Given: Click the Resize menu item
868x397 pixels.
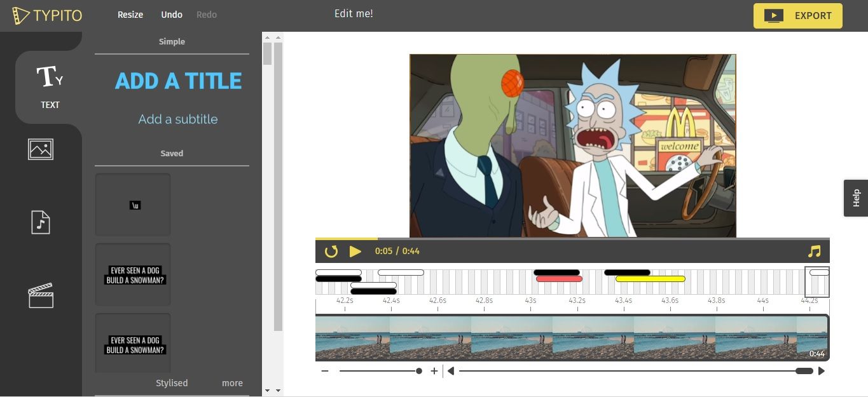Looking at the screenshot, I should pos(130,15).
